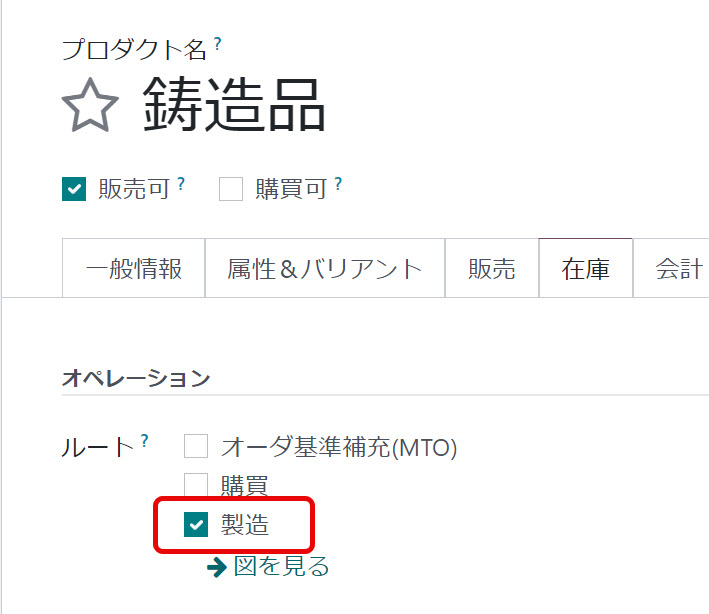
Task: Switch to 属性＆バリアント tab
Action: tap(324, 268)
